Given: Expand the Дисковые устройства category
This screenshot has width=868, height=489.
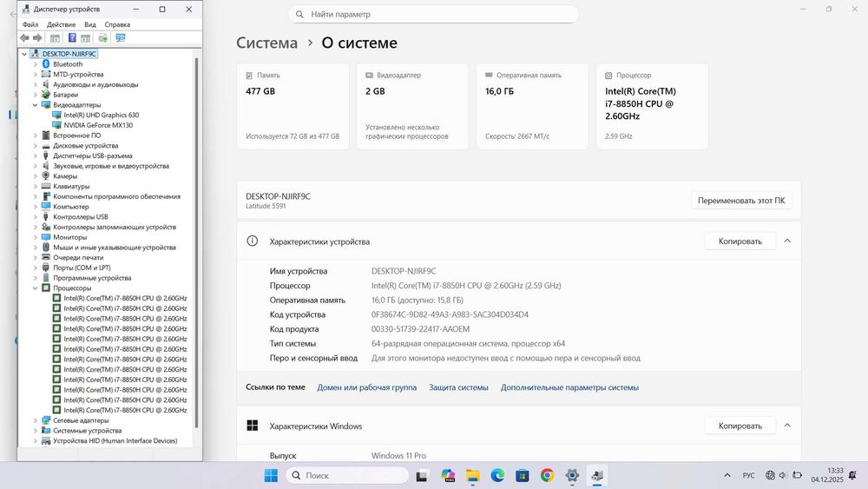Looking at the screenshot, I should pos(36,146).
